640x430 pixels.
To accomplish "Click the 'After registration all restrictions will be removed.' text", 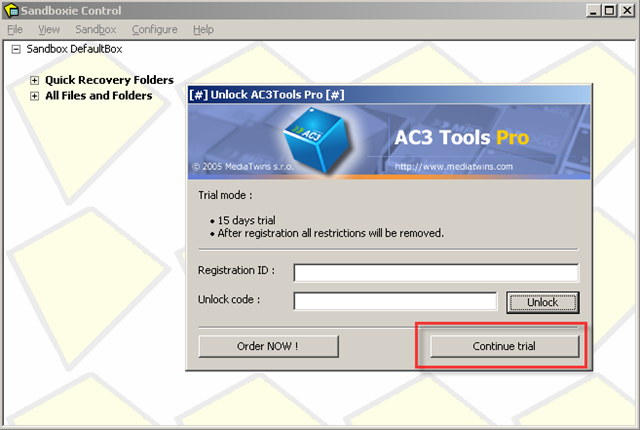I will coord(331,233).
